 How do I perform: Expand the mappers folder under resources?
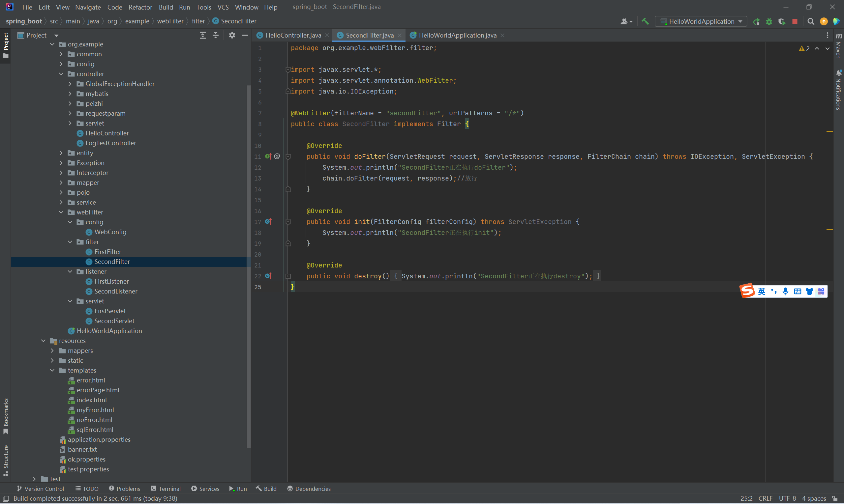click(52, 350)
